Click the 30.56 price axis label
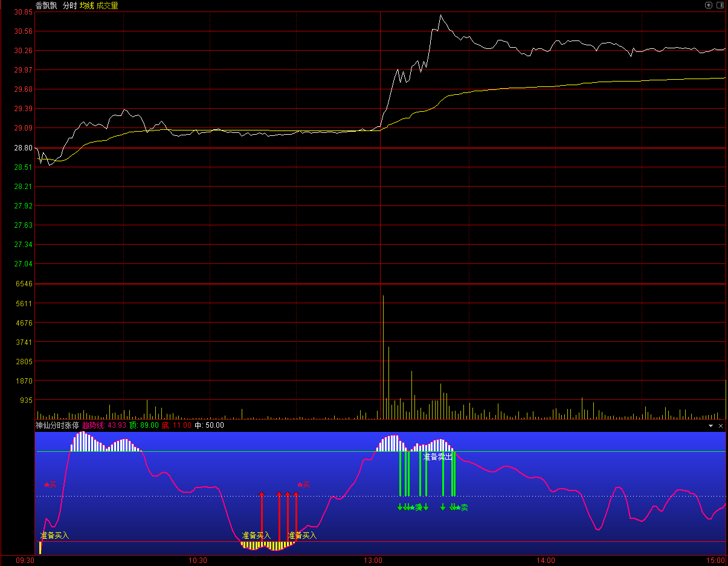The image size is (728, 566). pos(23,31)
